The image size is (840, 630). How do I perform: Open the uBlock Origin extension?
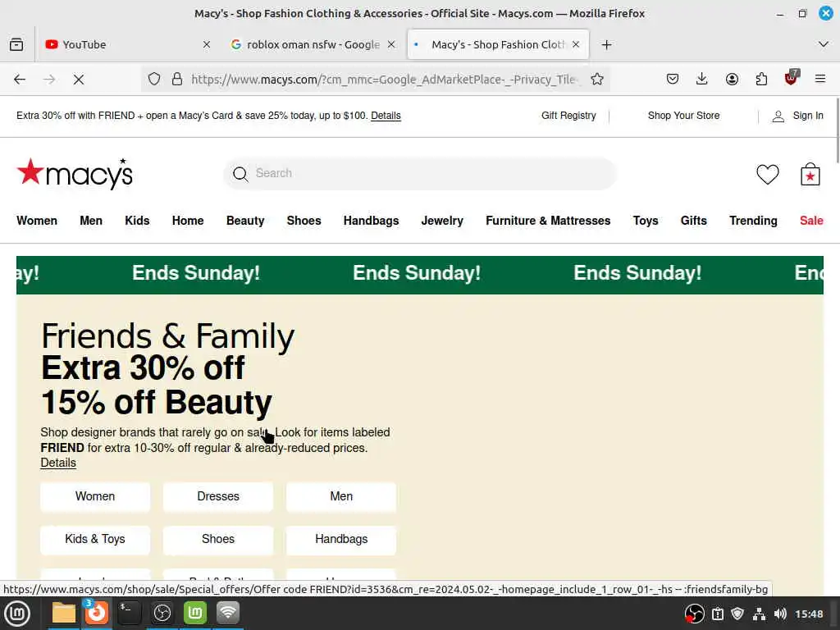(x=792, y=78)
